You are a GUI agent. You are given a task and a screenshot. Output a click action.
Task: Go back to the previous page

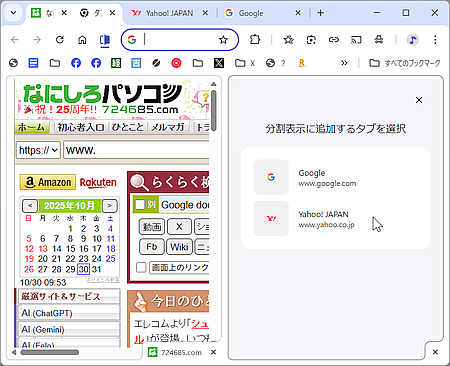click(x=15, y=40)
